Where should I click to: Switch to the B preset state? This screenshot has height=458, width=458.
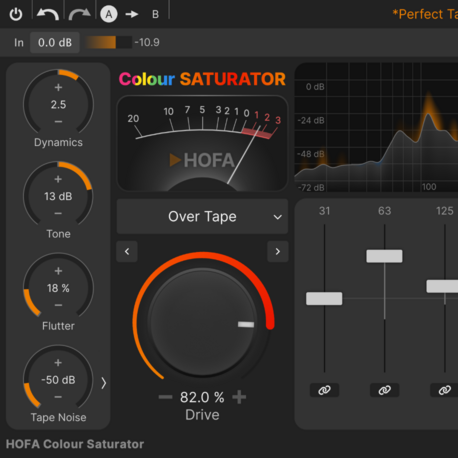155,14
